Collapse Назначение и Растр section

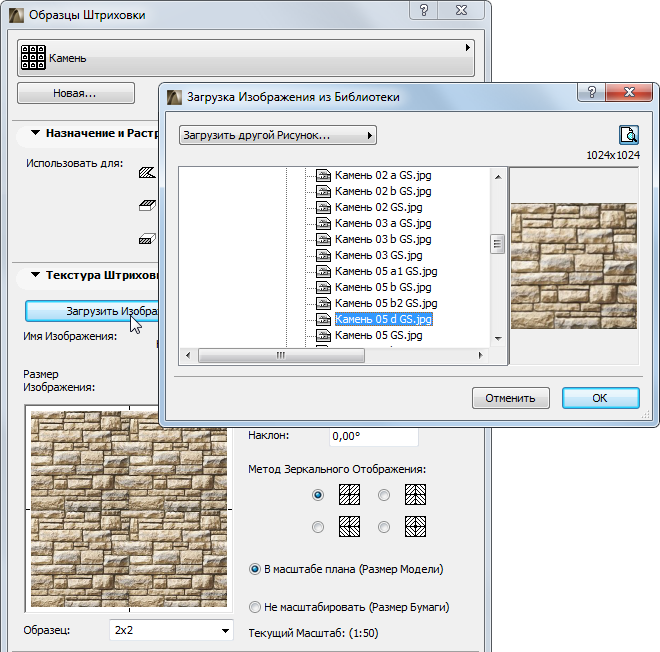coord(36,133)
